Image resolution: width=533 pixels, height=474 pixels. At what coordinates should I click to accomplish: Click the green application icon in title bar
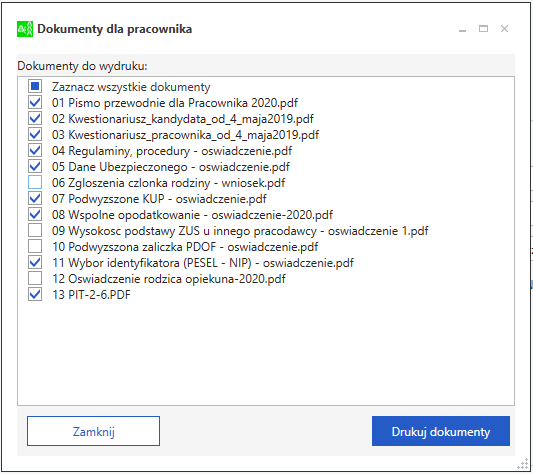point(25,29)
